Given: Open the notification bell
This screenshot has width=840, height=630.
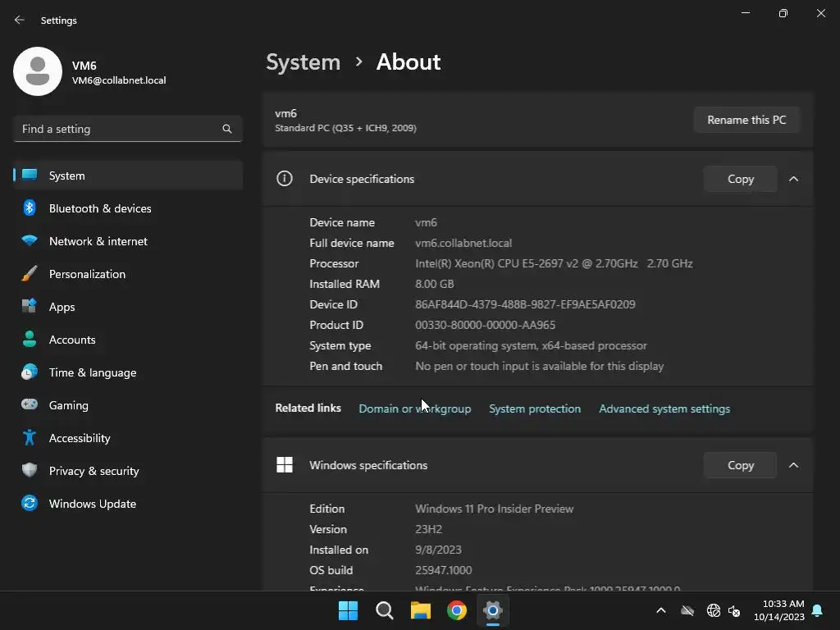Looking at the screenshot, I should pyautogui.click(x=818, y=610).
